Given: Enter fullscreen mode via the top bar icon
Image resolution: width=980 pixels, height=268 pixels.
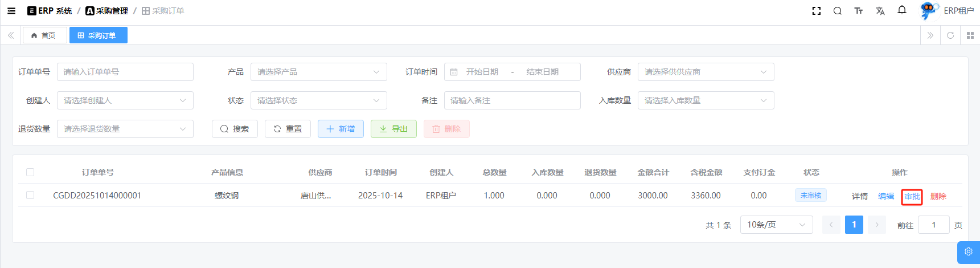Looking at the screenshot, I should [816, 11].
